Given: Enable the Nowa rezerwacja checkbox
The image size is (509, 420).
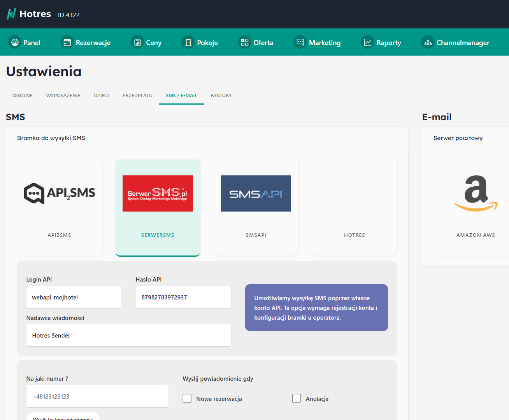Looking at the screenshot, I should 187,399.
